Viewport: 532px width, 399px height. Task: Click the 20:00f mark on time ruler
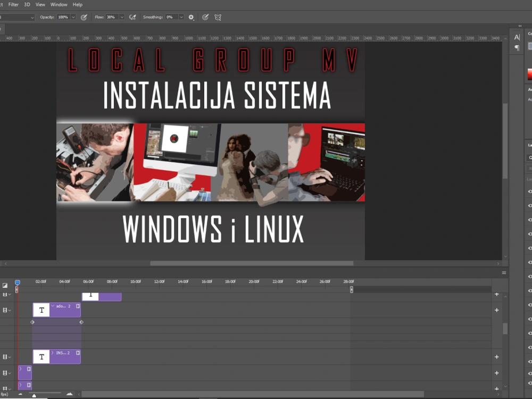pyautogui.click(x=254, y=281)
